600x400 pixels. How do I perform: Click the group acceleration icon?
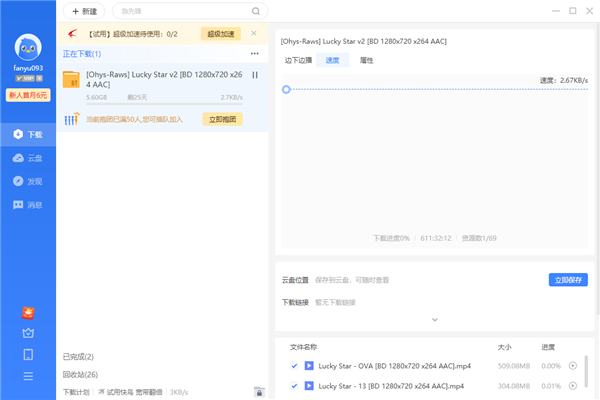click(x=72, y=119)
